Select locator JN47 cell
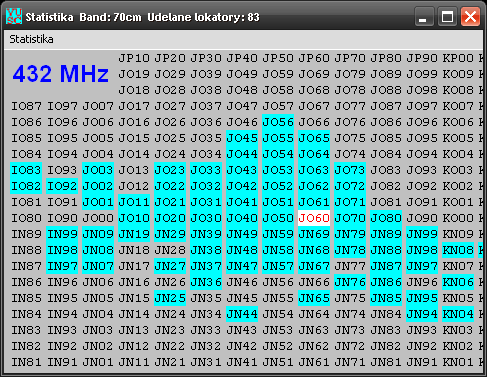487x377 pixels. tap(242, 266)
